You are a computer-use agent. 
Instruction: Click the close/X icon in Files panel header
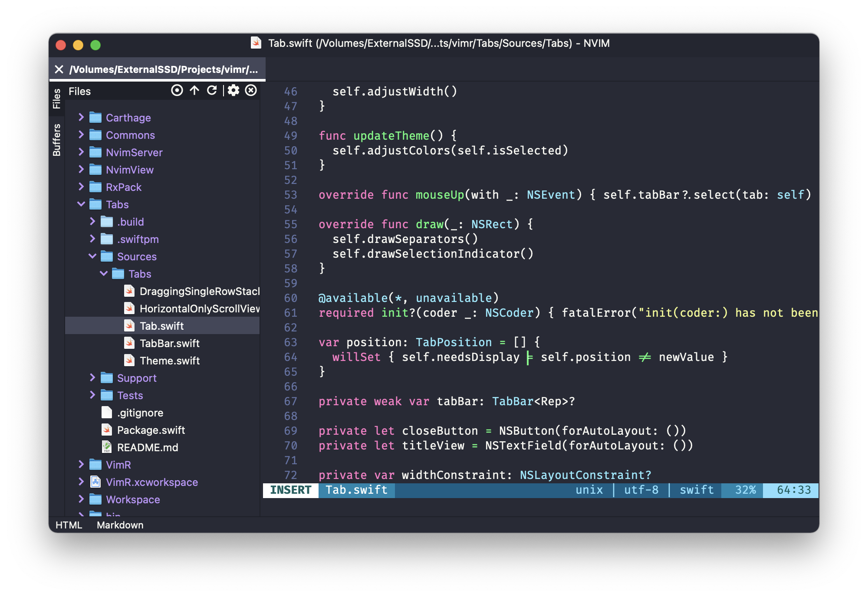[252, 92]
